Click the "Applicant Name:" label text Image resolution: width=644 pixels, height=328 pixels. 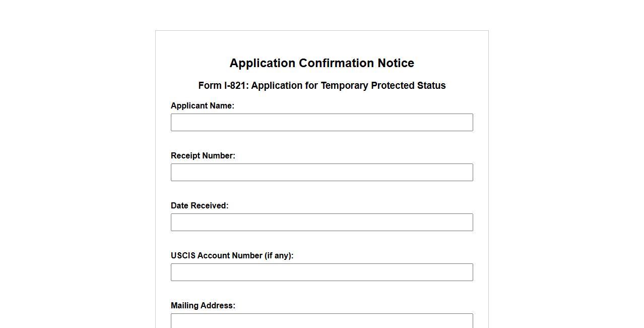[203, 106]
